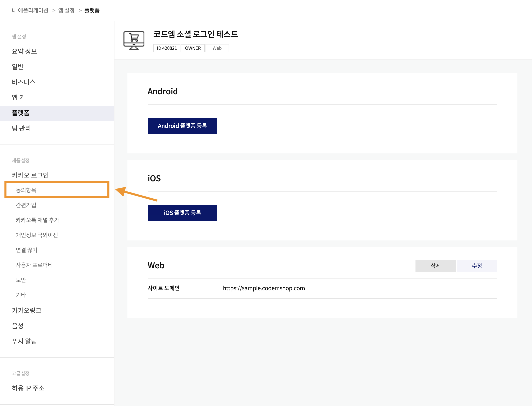This screenshot has width=532, height=406.
Task: Select 일반 sidebar menu item
Action: pyautogui.click(x=18, y=67)
